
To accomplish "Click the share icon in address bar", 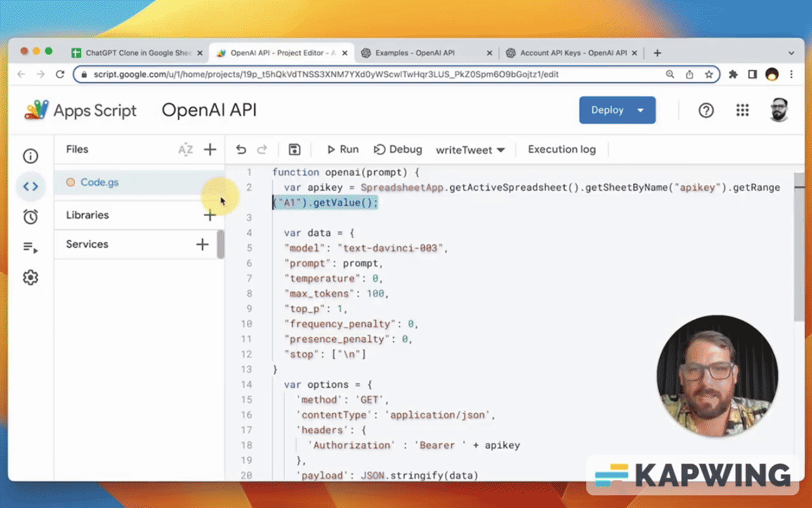I will click(690, 74).
